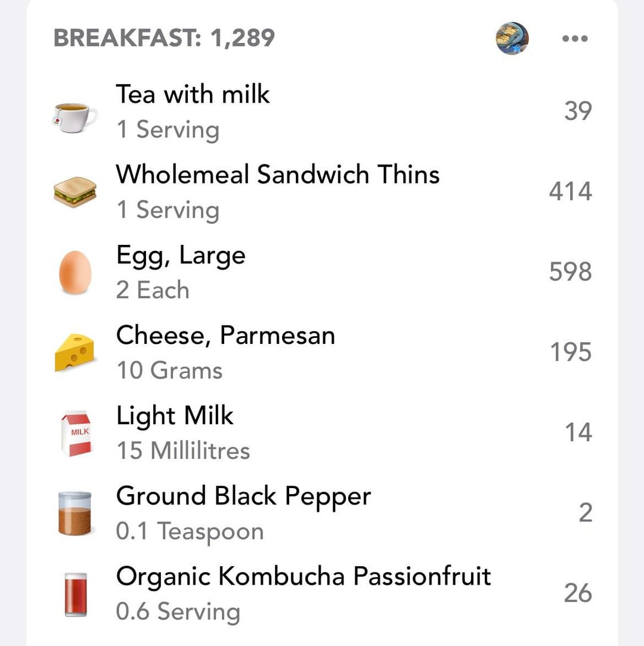Tap the egg icon

tap(75, 272)
